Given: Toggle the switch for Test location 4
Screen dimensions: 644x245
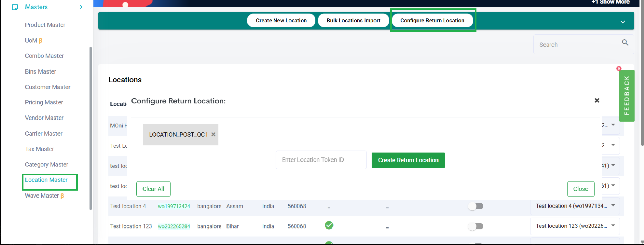Looking at the screenshot, I should 476,206.
